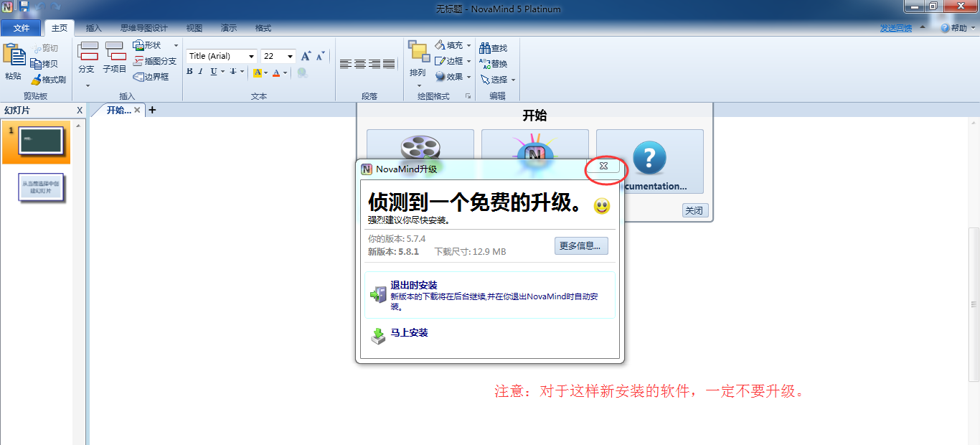980x445 pixels.
Task: Close the NovaMind升级 dialog
Action: (604, 166)
